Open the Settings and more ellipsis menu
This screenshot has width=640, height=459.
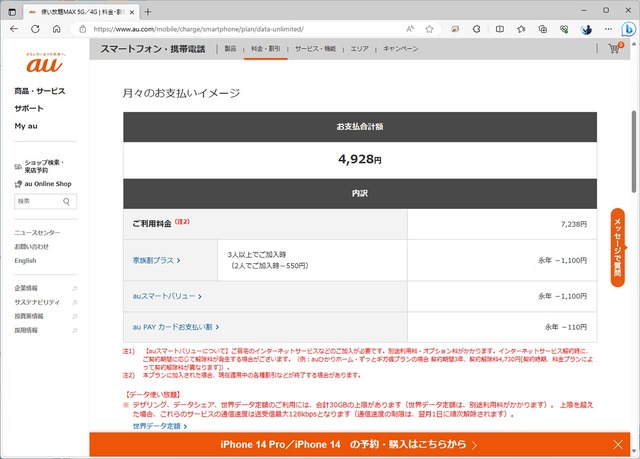point(608,29)
